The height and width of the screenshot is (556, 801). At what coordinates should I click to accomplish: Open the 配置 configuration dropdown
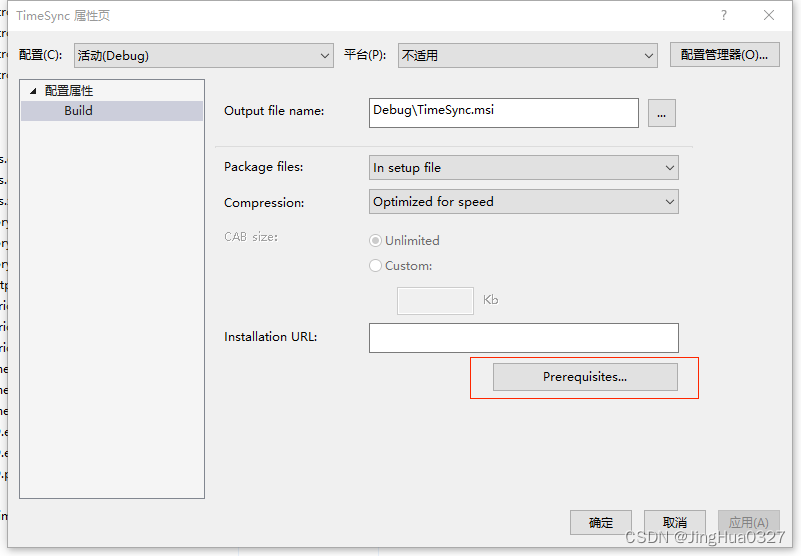204,56
